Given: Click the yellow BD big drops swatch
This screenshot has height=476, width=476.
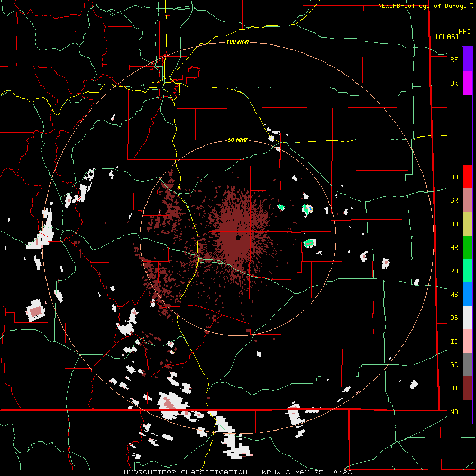Looking at the screenshot, I should click(x=467, y=224).
